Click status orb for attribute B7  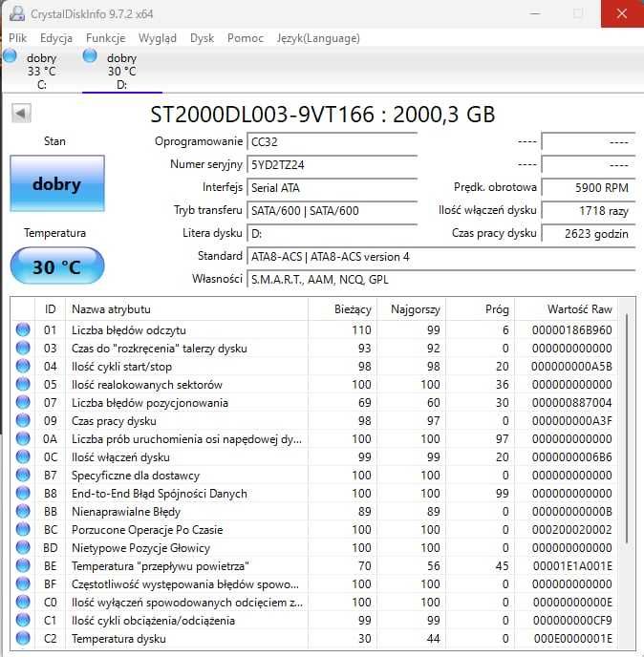[23, 476]
